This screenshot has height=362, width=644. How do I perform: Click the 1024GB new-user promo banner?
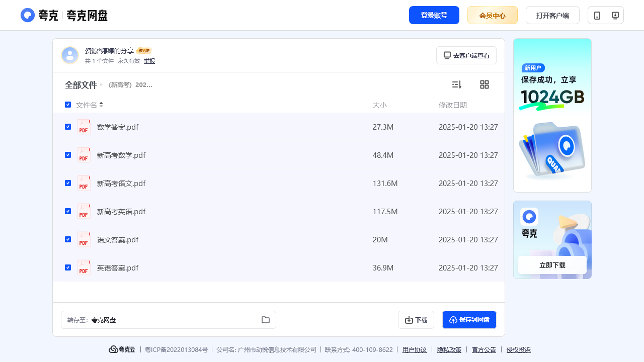[x=552, y=115]
